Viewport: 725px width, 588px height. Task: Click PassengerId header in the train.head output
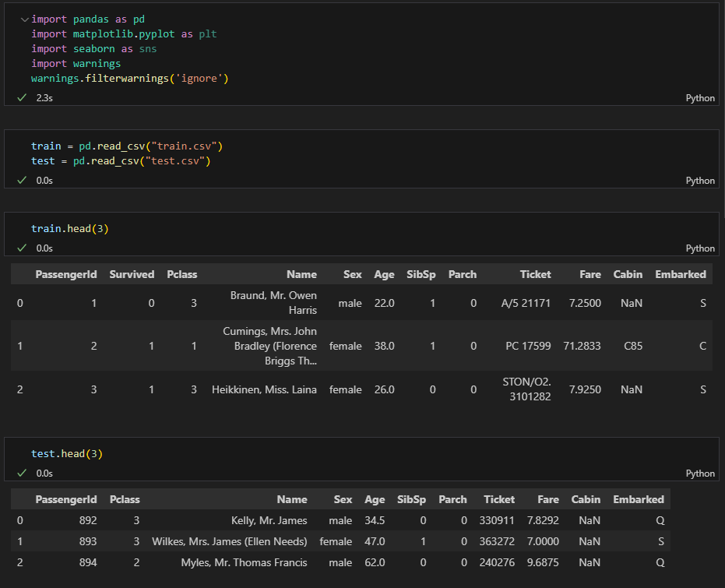click(x=66, y=274)
